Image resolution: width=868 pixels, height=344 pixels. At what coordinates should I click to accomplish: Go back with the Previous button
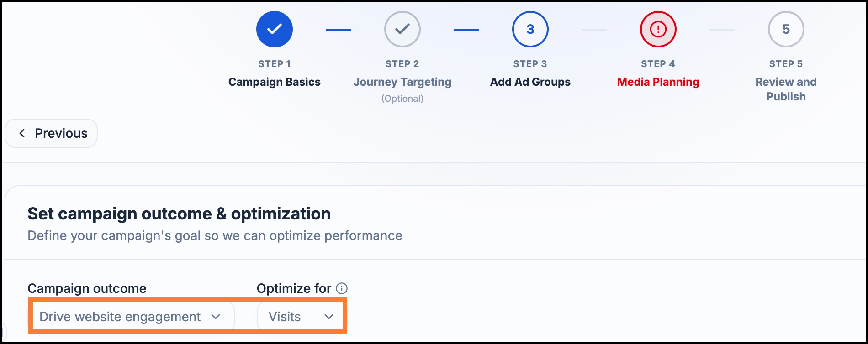[51, 133]
